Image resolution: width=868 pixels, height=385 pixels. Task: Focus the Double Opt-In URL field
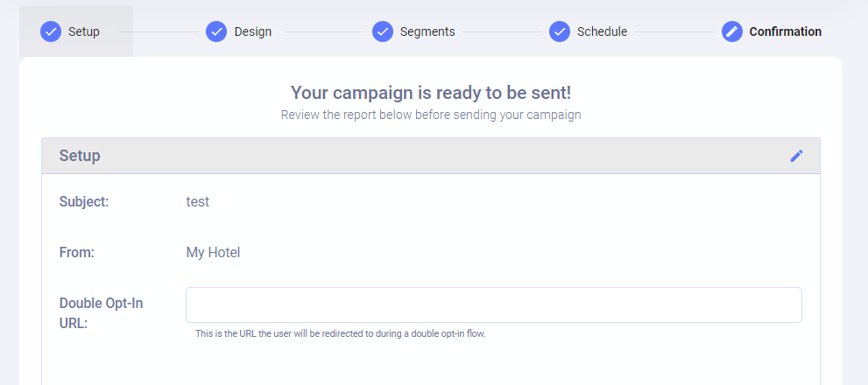[493, 304]
